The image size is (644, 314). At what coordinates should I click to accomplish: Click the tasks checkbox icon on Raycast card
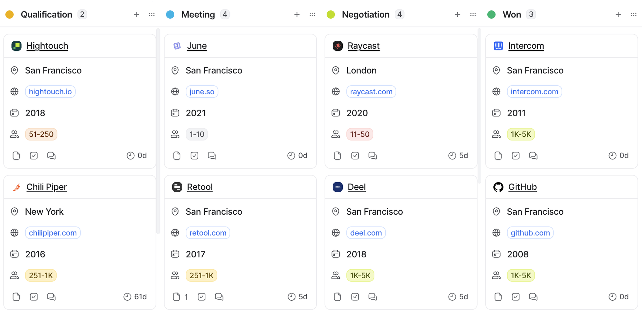(x=355, y=156)
